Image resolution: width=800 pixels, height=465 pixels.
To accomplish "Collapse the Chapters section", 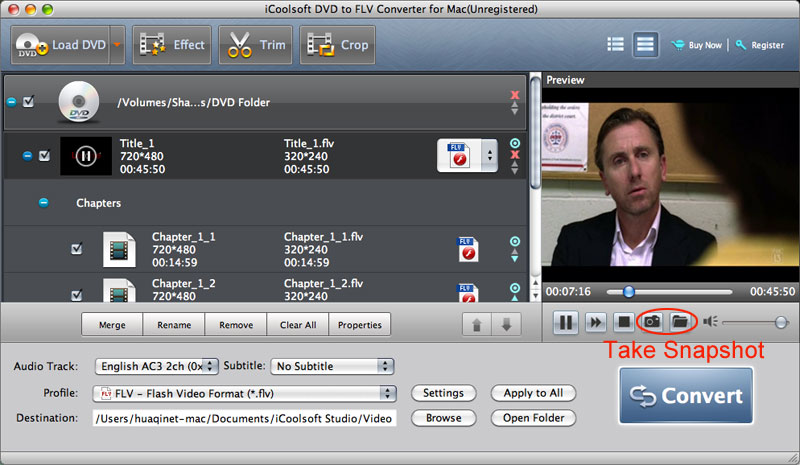I will pos(43,203).
